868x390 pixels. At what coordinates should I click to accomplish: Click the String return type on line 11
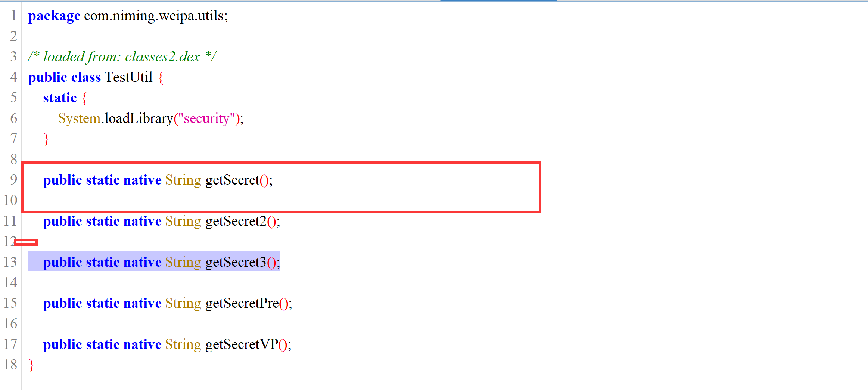pos(183,221)
